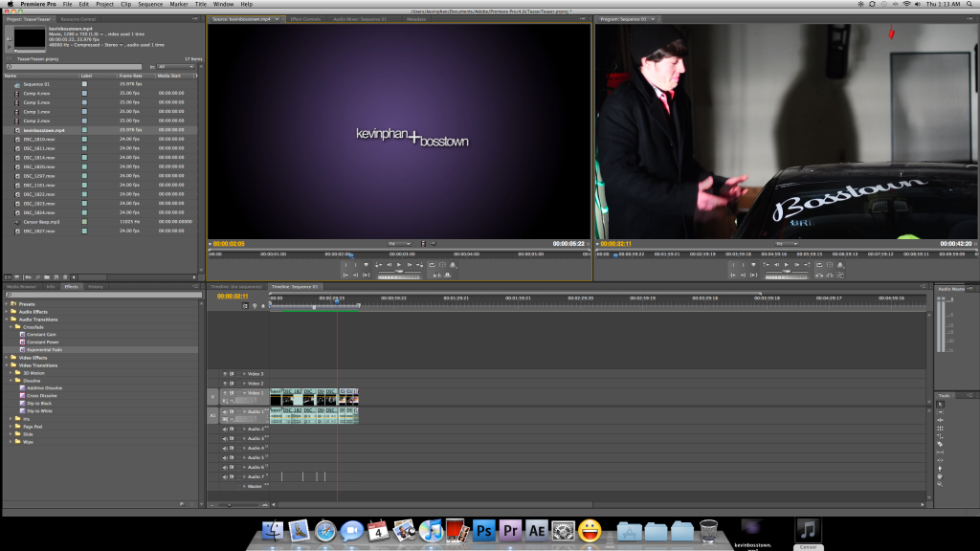Open Photoshop from the Dock
This screenshot has width=980, height=551.
tap(483, 531)
